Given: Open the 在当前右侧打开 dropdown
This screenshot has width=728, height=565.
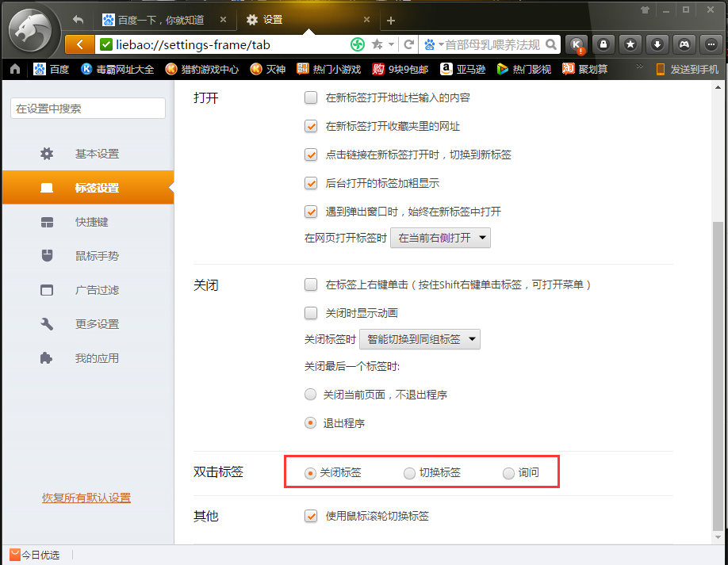Looking at the screenshot, I should (440, 237).
